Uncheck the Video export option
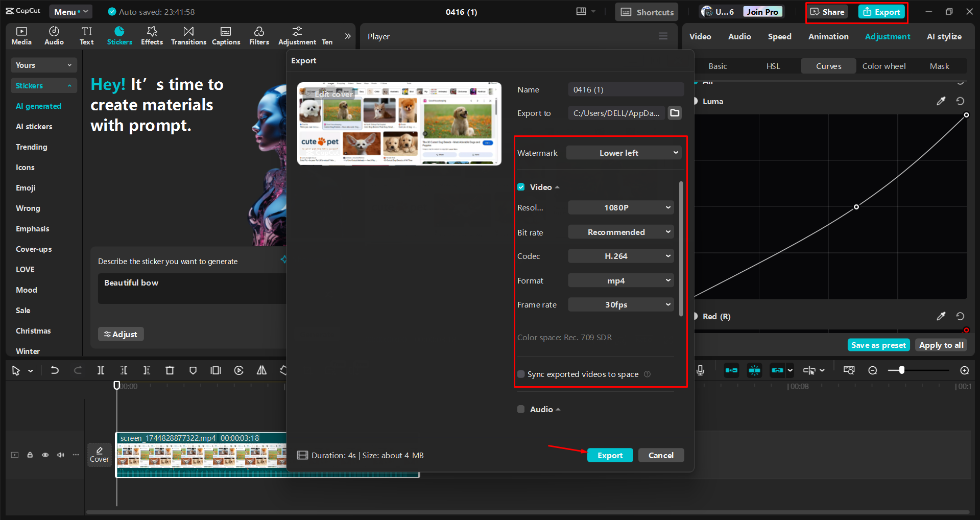This screenshot has width=980, height=520. (520, 187)
